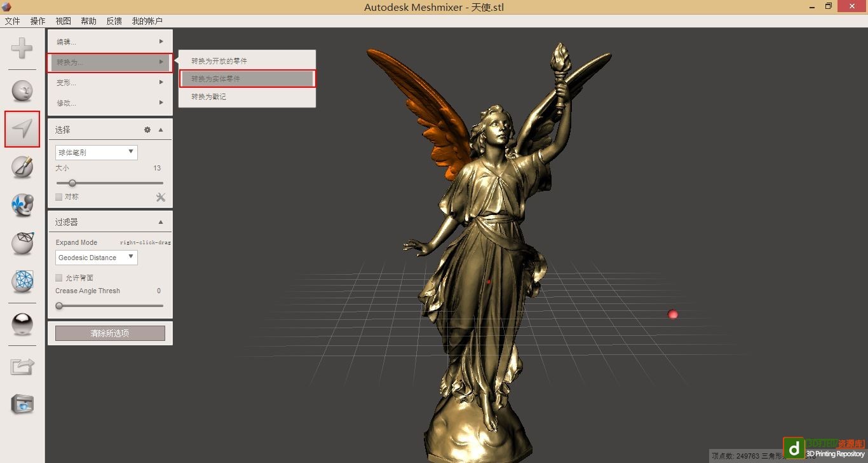Viewport: 868px width, 463px height.
Task: Open the 反馈 menu
Action: pos(114,21)
